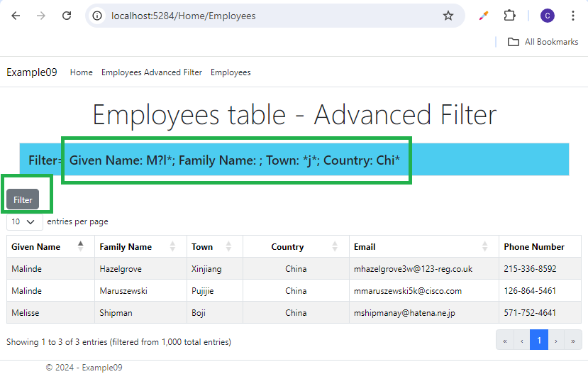Select page 1 in pagination
Viewport: 588px width, 379px height.
tap(539, 339)
